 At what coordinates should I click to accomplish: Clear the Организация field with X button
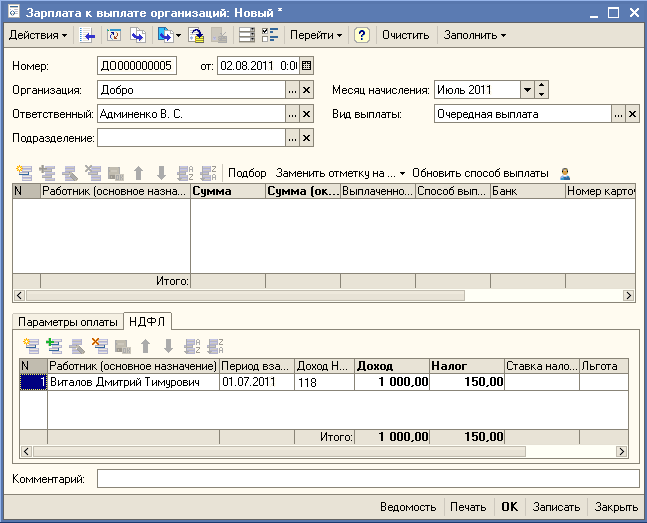307,90
